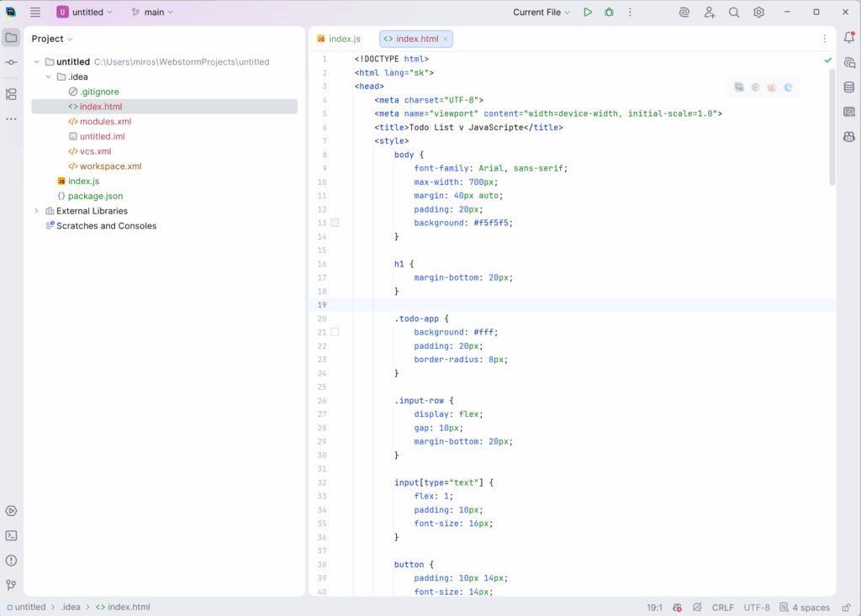861x616 pixels.
Task: Select index.html in project tree
Action: click(165, 107)
